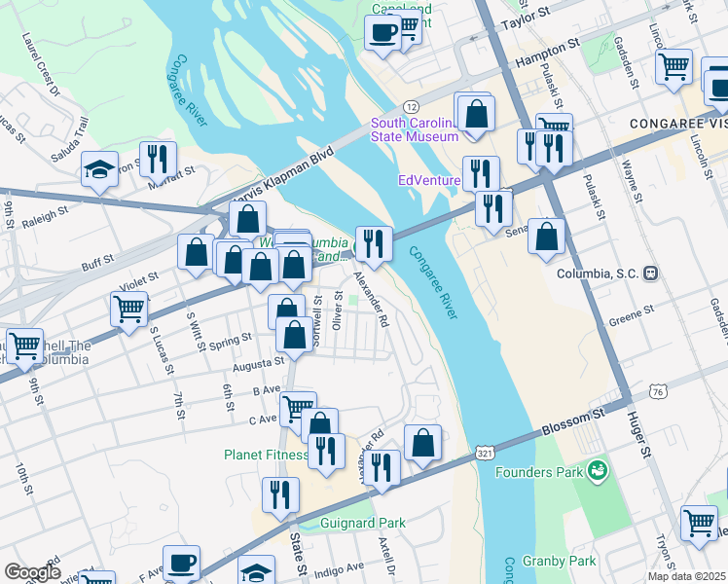This screenshot has width=728, height=584.
Task: Open the shopping cart marker near S Lucas St
Action: click(x=129, y=311)
